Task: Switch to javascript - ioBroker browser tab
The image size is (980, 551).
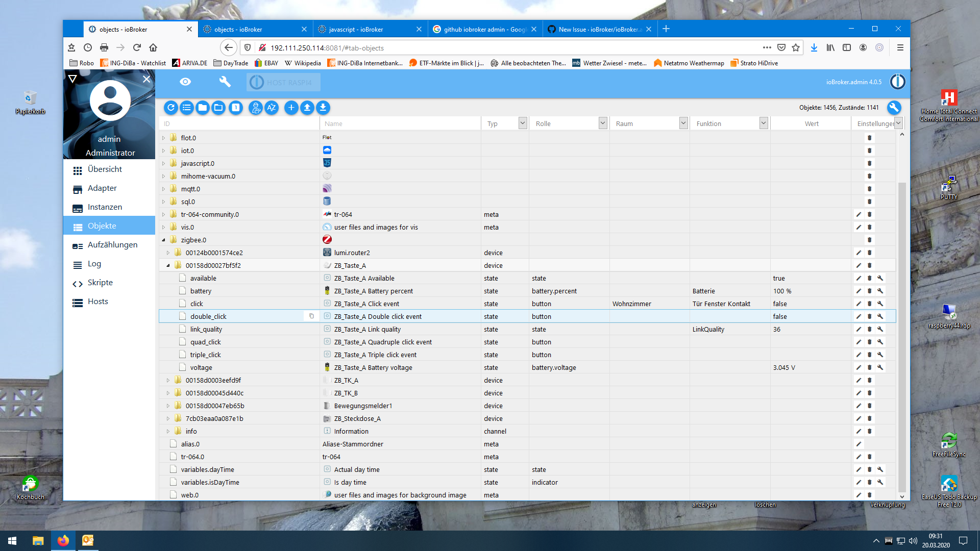Action: coord(356,29)
